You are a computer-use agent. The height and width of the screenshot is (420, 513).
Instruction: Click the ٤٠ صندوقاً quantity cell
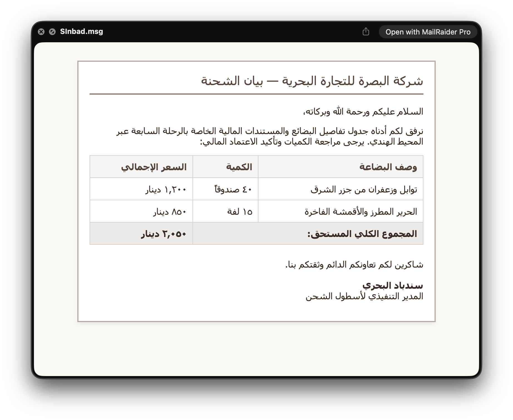point(233,189)
